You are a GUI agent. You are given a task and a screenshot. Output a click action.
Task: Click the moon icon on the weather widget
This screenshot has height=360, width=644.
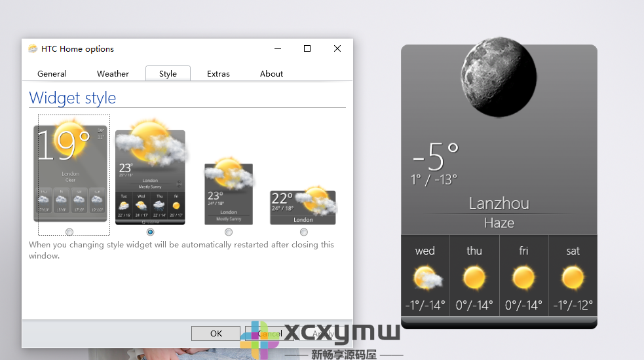pyautogui.click(x=499, y=77)
